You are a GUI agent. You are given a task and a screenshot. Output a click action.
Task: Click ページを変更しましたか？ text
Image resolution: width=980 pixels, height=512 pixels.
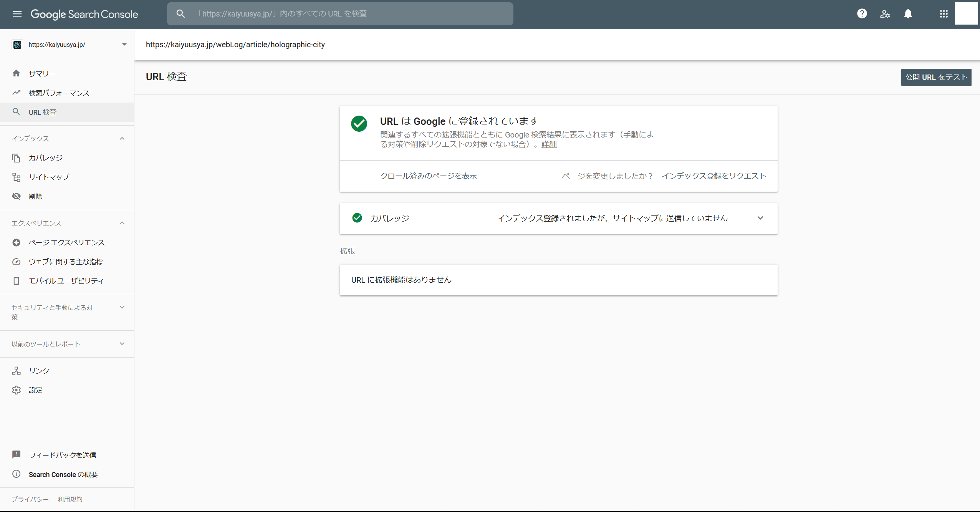[608, 176]
